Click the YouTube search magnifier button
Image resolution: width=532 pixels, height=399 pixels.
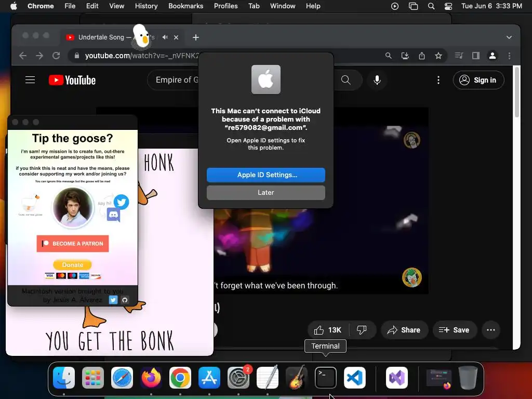point(345,80)
